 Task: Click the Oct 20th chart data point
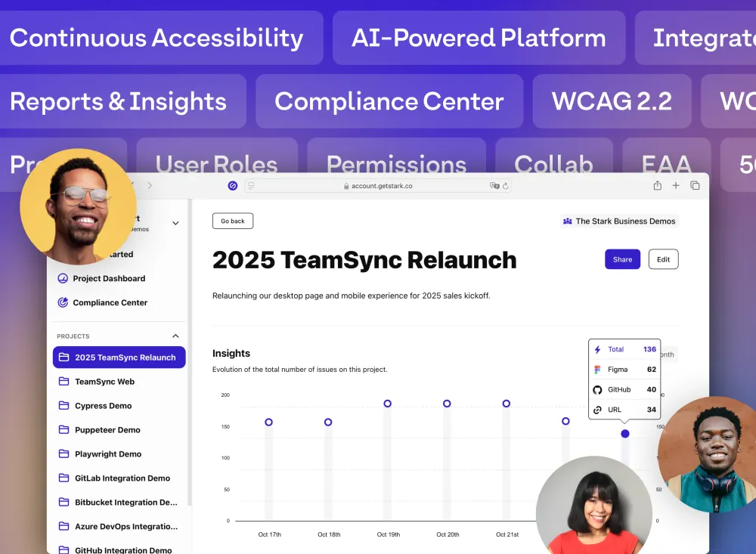point(447,404)
